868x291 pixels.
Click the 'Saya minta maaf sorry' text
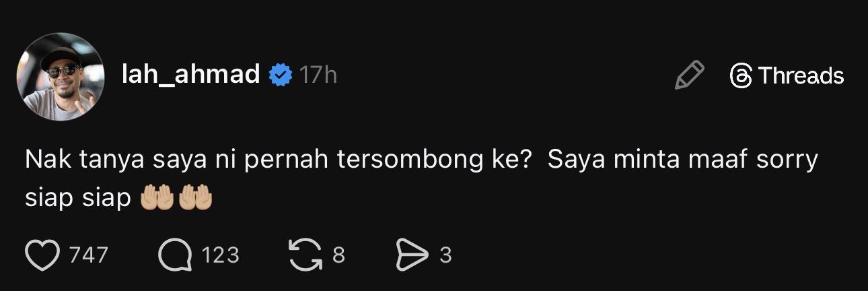pyautogui.click(x=683, y=162)
